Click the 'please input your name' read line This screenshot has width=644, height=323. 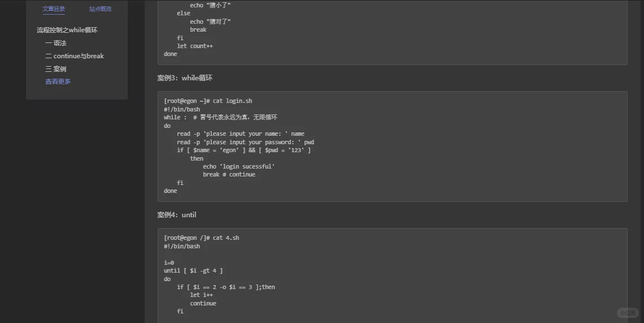coord(241,133)
